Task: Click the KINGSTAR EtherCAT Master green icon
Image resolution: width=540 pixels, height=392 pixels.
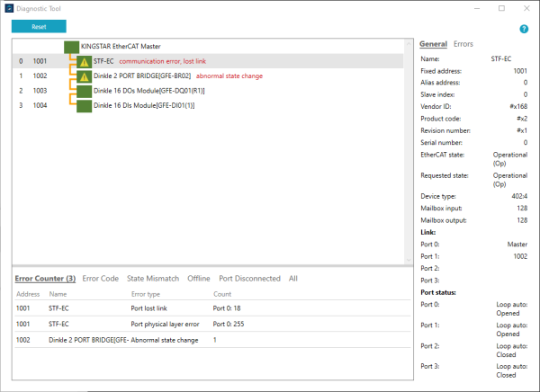Action: click(71, 46)
